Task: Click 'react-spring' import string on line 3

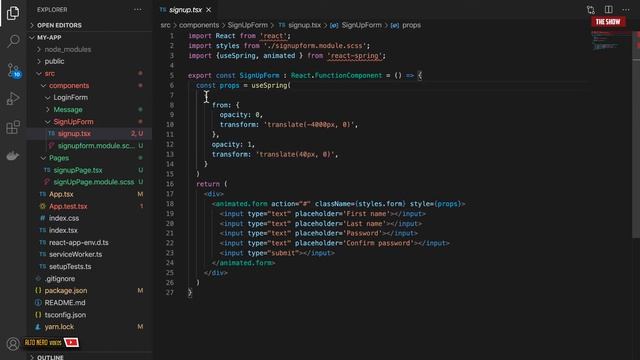Action: point(356,56)
